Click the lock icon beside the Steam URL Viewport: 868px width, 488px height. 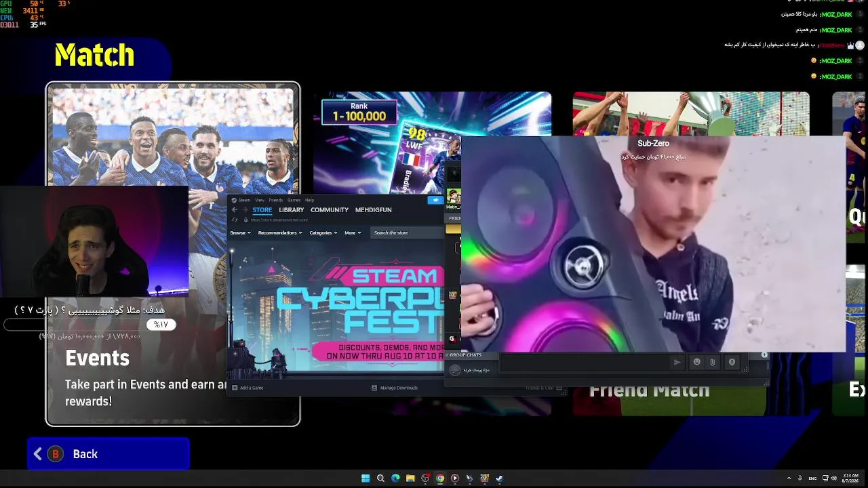pyautogui.click(x=245, y=220)
